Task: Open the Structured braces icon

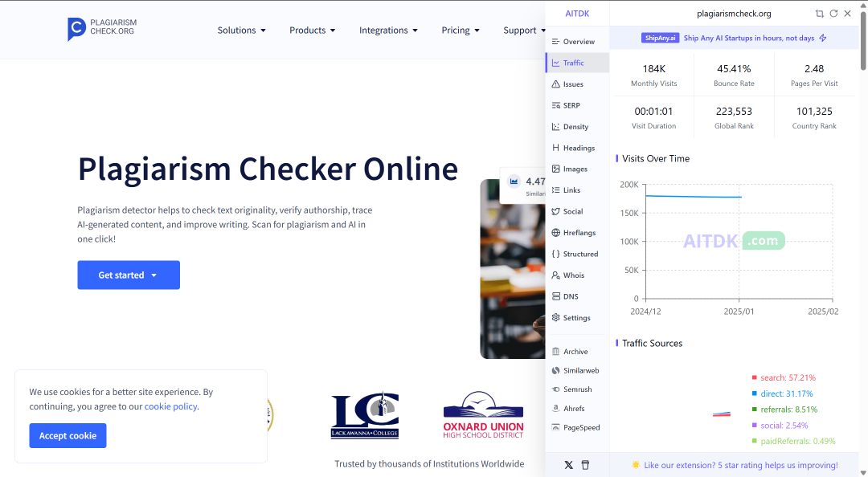Action: tap(555, 254)
